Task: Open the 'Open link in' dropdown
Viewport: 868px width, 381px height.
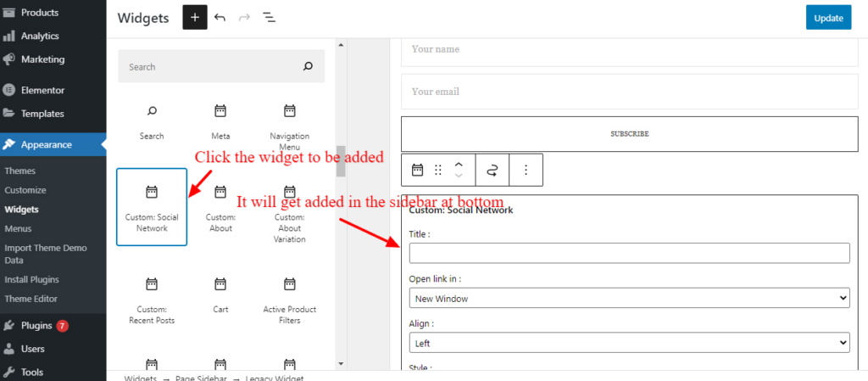Action: tap(629, 298)
